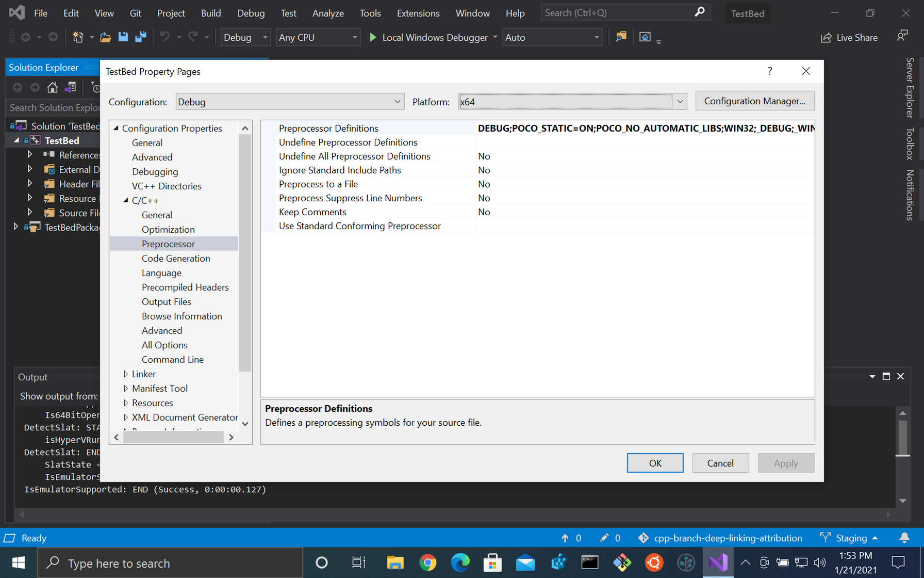Image resolution: width=924 pixels, height=578 pixels.
Task: Expand the Linker tree node
Action: pos(126,374)
